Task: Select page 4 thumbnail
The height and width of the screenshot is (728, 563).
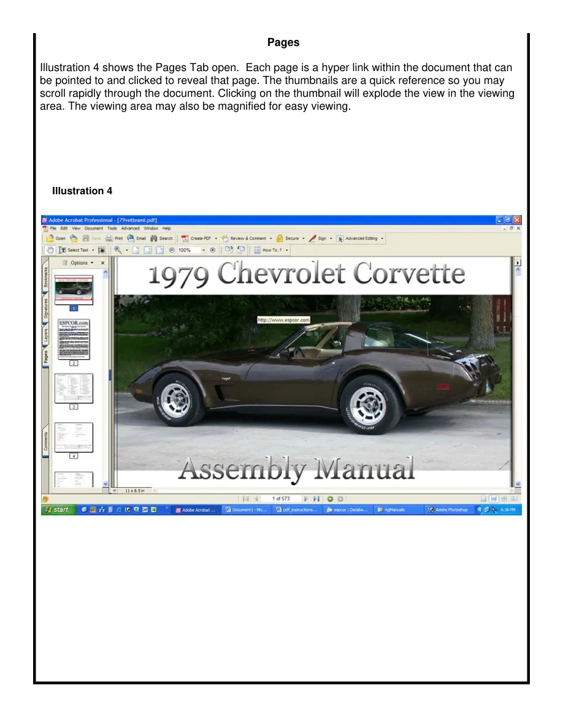Action: pyautogui.click(x=74, y=438)
